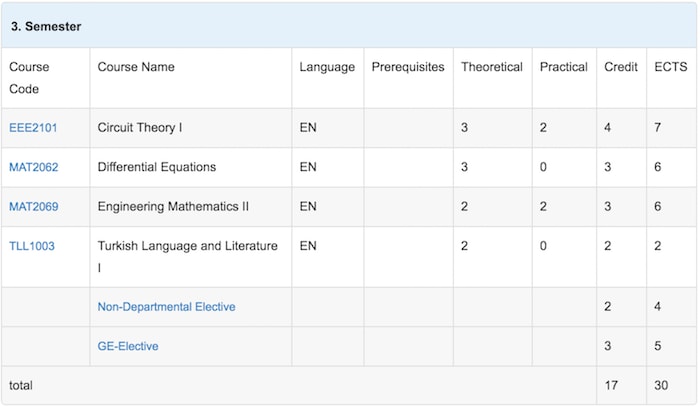Click the Credit column header
Viewport: 700px width, 407px height.
pos(621,67)
